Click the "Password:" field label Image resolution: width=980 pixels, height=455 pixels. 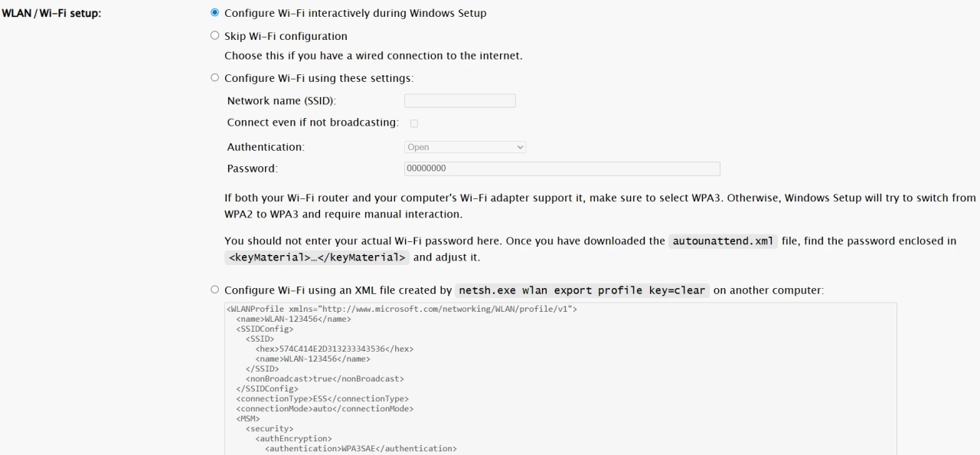coord(252,169)
